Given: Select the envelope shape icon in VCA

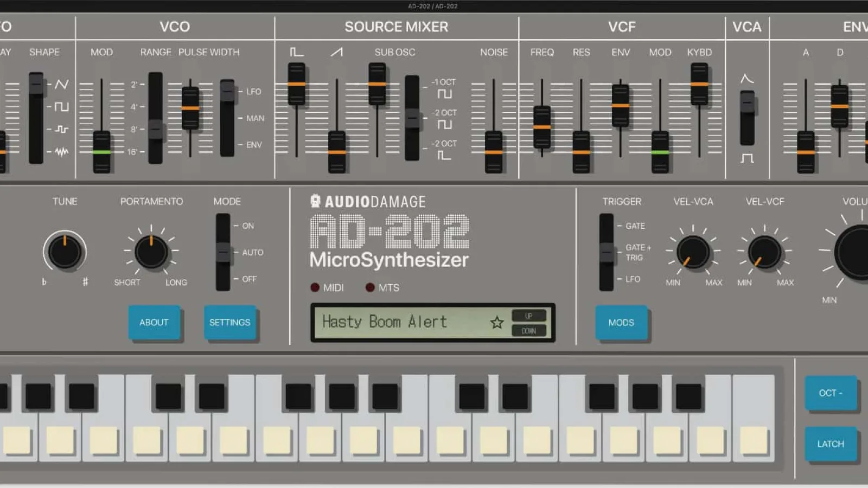Looking at the screenshot, I should pyautogui.click(x=747, y=79).
